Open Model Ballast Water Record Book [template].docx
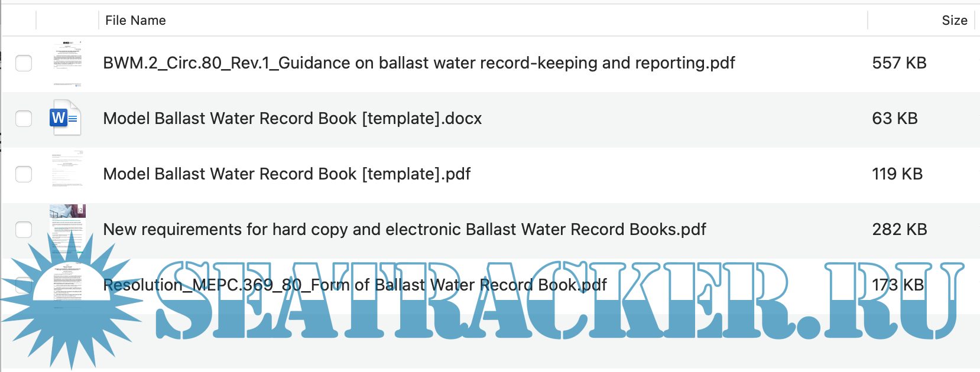980x372 pixels. pos(292,119)
